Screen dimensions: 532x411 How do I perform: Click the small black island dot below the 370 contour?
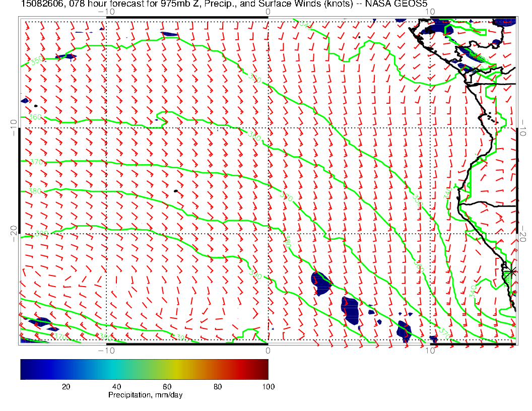pos(175,191)
